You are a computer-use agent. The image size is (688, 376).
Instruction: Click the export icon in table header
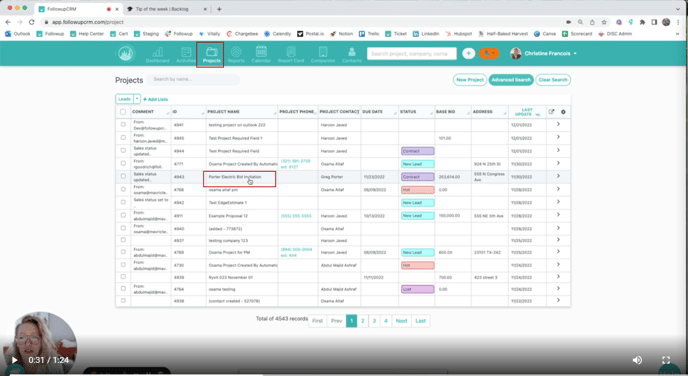552,111
